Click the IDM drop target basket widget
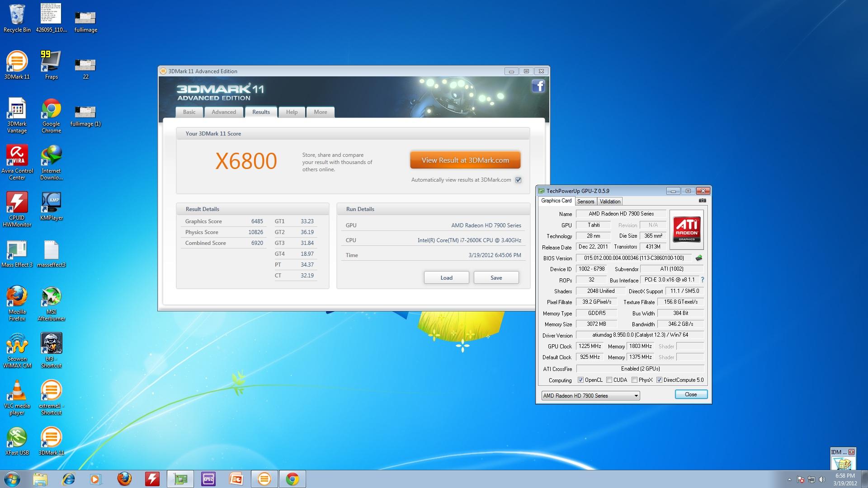This screenshot has width=868, height=488. 843,464
